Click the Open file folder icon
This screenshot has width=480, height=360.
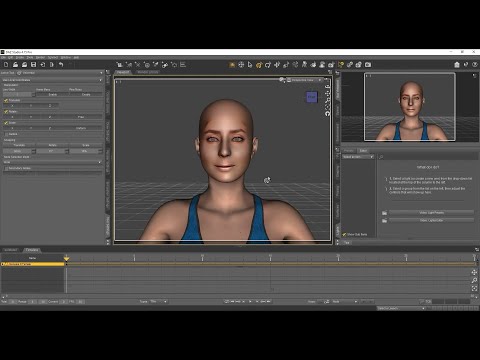pos(15,65)
